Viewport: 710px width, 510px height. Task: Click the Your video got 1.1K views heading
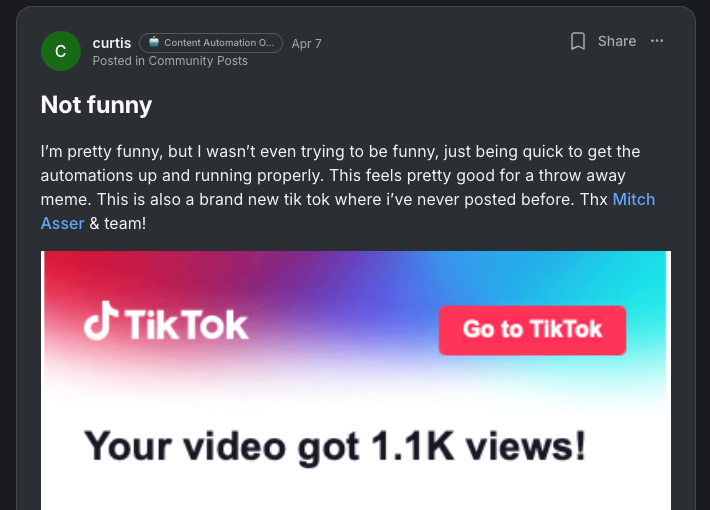[335, 447]
